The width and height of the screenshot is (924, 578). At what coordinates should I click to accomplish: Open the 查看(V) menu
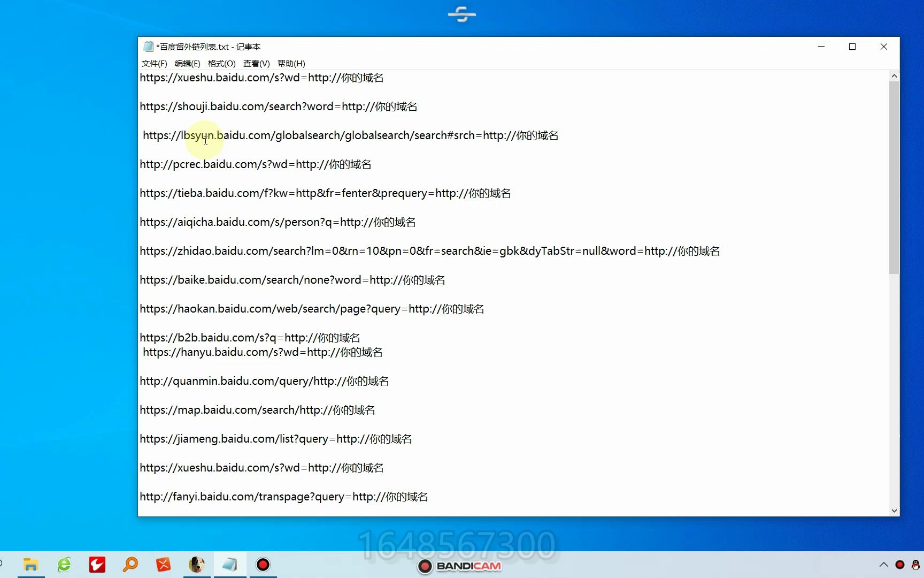pyautogui.click(x=256, y=63)
